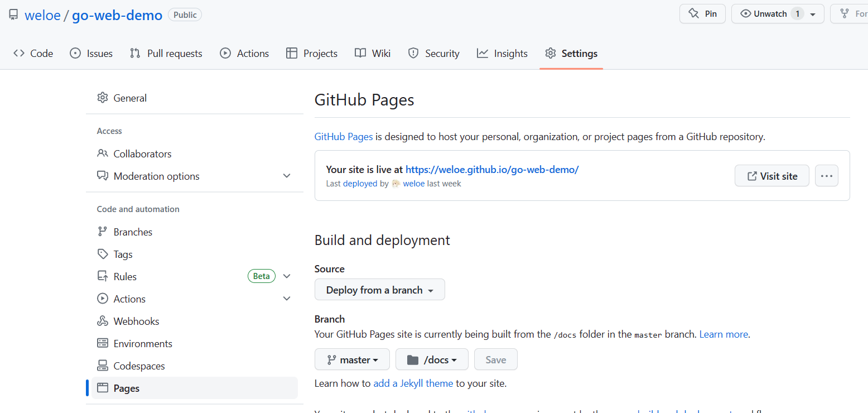Click the green Beta badge
This screenshot has width=868, height=413.
tap(262, 276)
